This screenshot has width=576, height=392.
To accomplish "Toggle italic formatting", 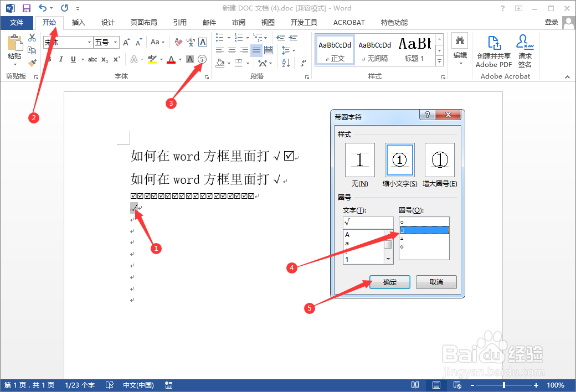I will point(61,59).
